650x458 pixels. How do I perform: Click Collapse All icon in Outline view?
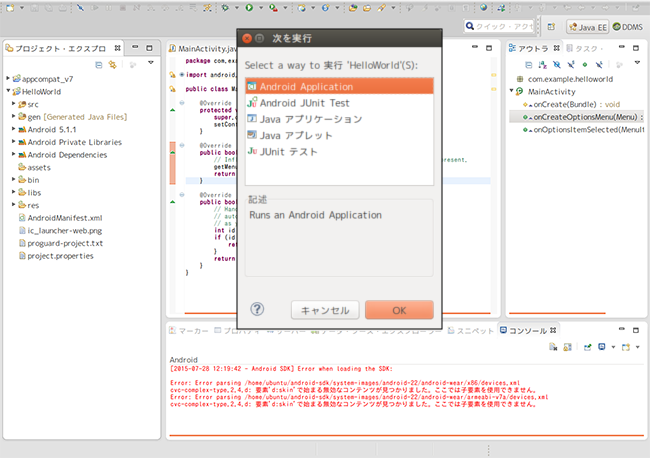point(529,65)
